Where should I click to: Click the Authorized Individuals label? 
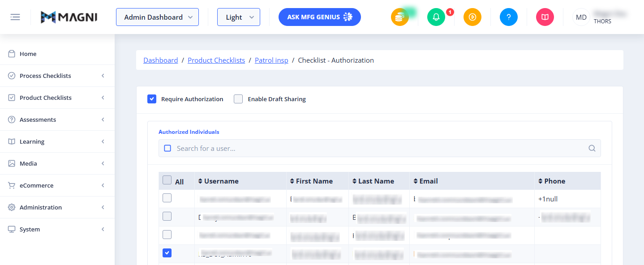[189, 132]
